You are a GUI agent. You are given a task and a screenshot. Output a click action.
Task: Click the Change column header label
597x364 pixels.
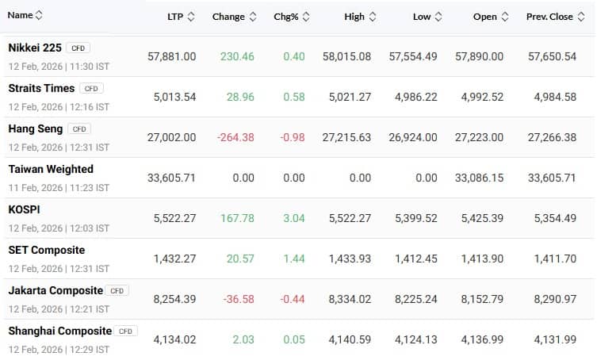[x=228, y=17]
